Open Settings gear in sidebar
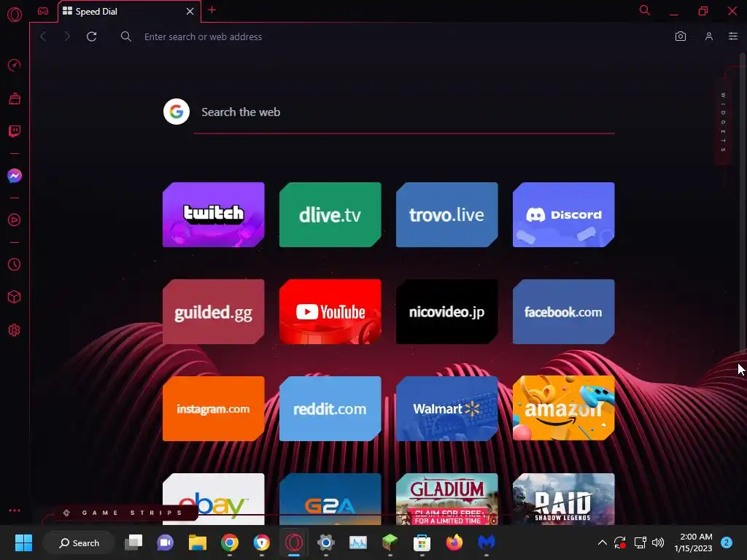 (x=15, y=330)
